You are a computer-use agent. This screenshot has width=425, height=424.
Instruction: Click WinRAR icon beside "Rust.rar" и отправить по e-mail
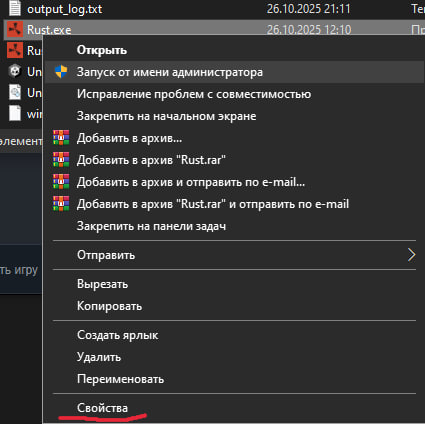point(61,204)
